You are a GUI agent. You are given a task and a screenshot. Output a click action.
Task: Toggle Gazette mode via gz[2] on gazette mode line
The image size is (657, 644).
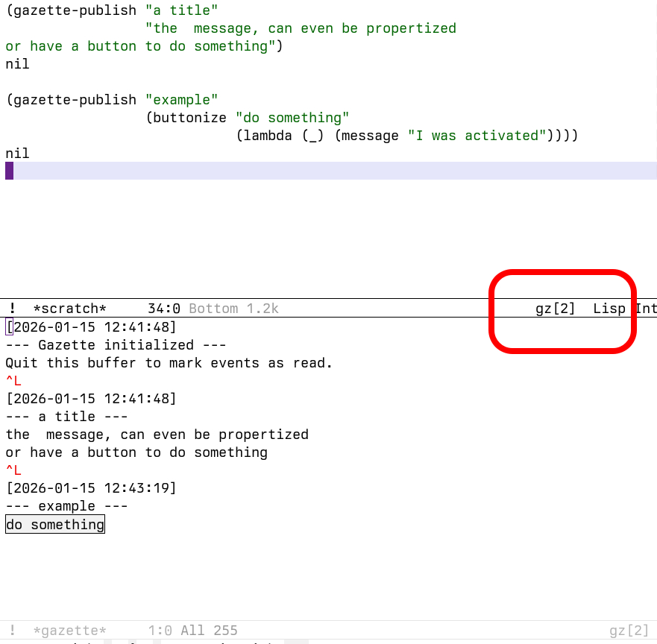pos(629,630)
